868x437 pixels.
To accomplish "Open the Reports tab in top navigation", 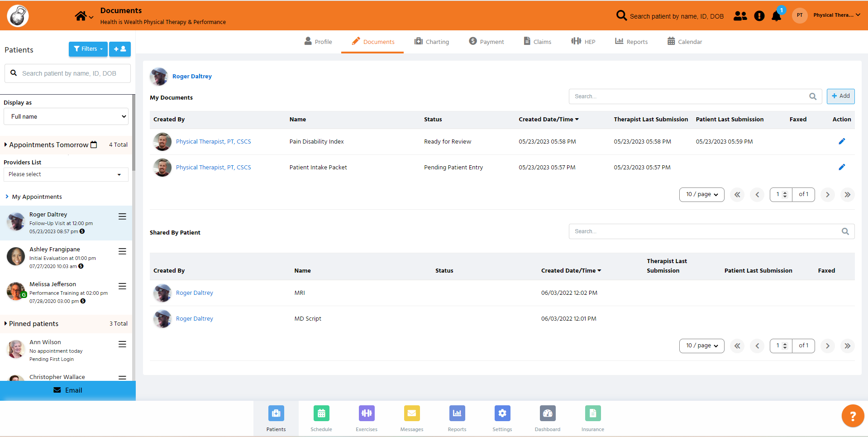I will pos(631,42).
